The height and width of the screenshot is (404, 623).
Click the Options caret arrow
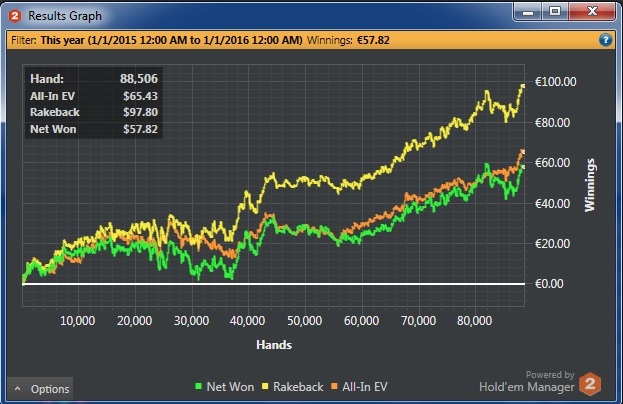click(x=17, y=389)
